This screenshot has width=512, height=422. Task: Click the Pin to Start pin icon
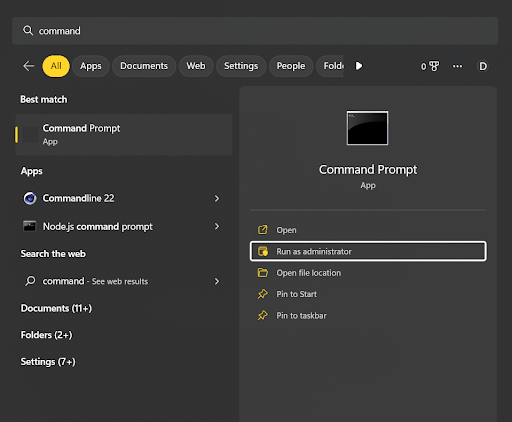(x=263, y=294)
